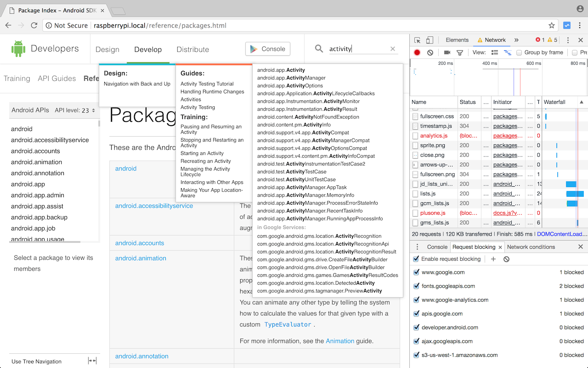Toggle Enable request blocking checkbox
588x368 pixels.
(416, 259)
